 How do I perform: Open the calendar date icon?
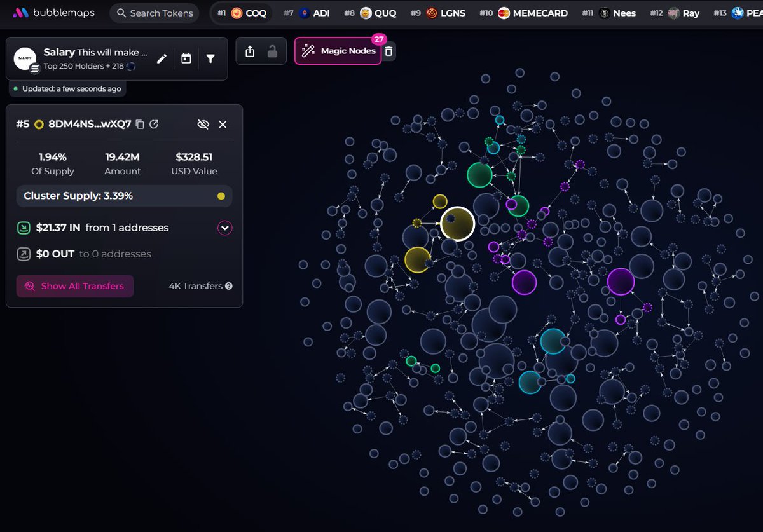point(186,58)
